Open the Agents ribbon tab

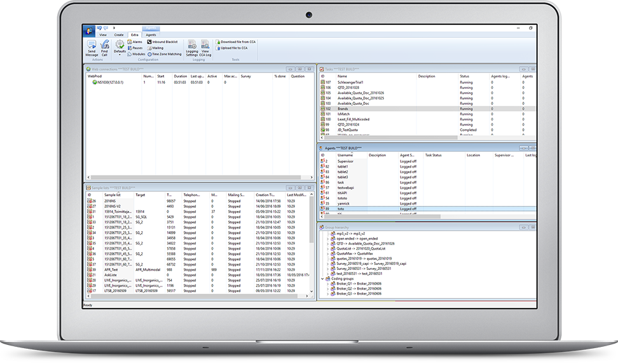151,35
